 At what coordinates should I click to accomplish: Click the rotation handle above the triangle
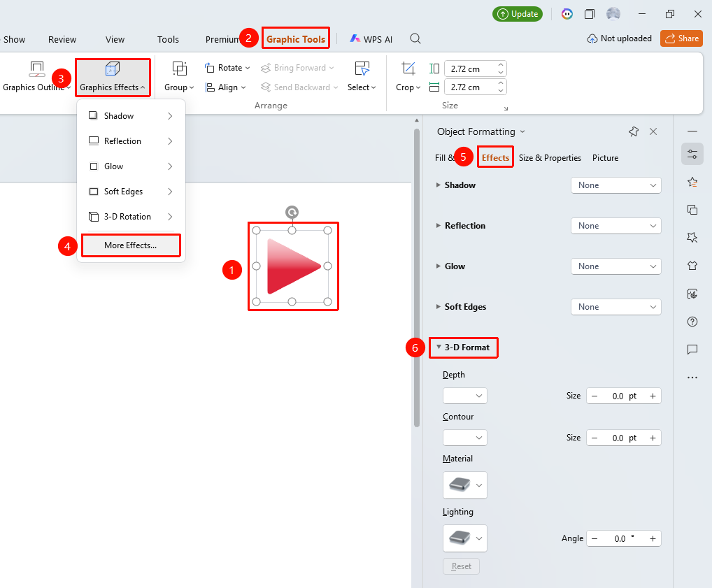(292, 212)
